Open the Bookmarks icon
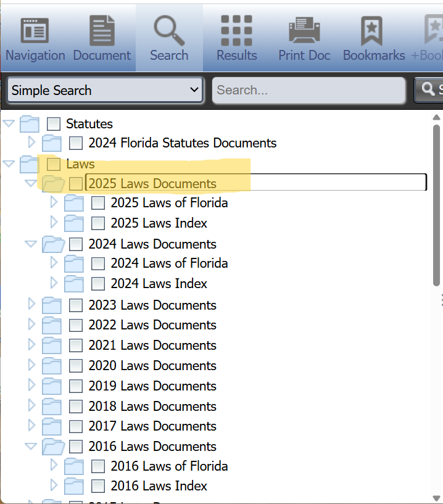Image resolution: width=443 pixels, height=504 pixels. pos(371,31)
